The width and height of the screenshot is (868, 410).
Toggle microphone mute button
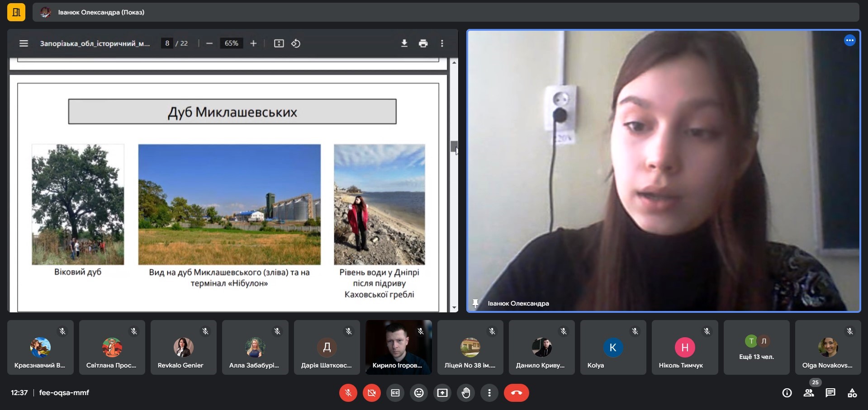(x=348, y=393)
